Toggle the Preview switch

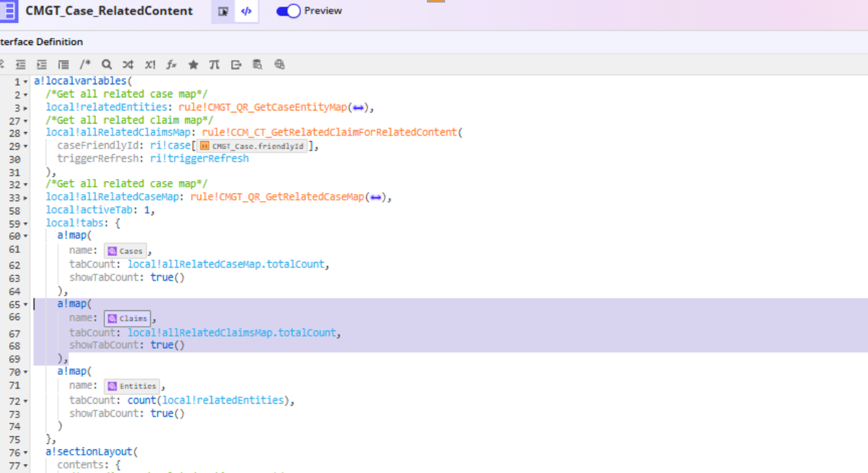(288, 11)
